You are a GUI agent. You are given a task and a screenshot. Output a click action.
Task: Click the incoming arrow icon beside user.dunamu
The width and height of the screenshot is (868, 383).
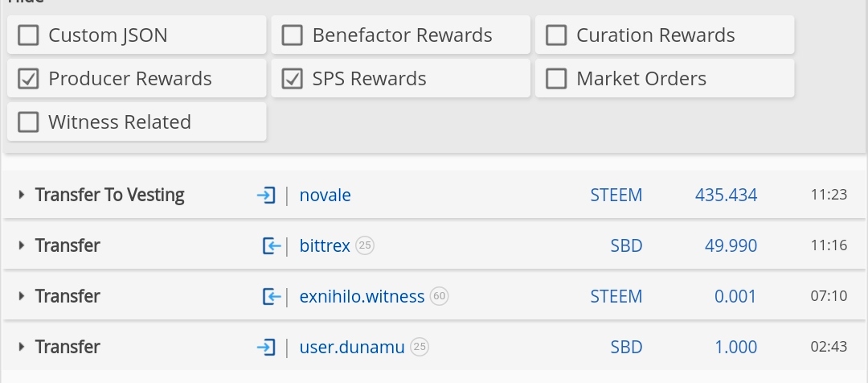point(265,348)
